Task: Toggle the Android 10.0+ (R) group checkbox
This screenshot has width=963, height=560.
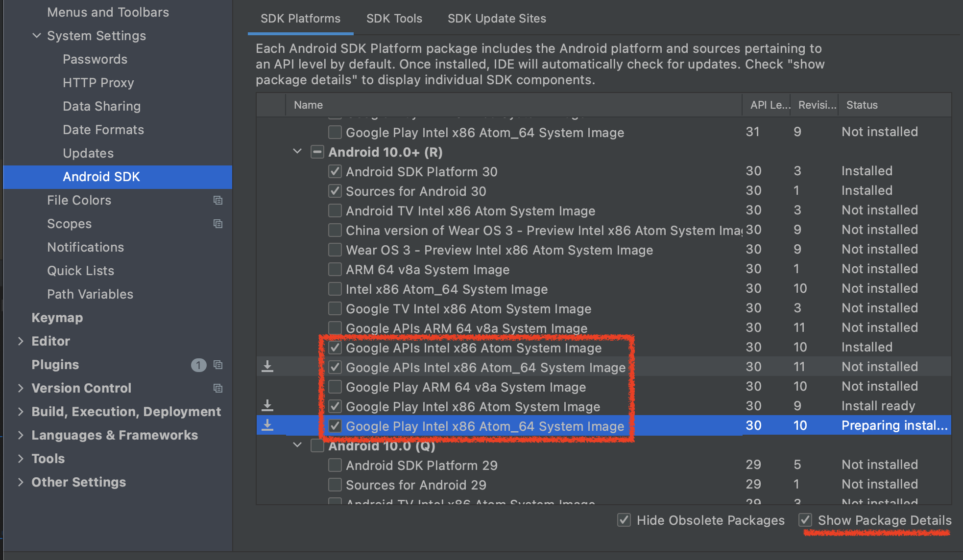Action: (317, 152)
